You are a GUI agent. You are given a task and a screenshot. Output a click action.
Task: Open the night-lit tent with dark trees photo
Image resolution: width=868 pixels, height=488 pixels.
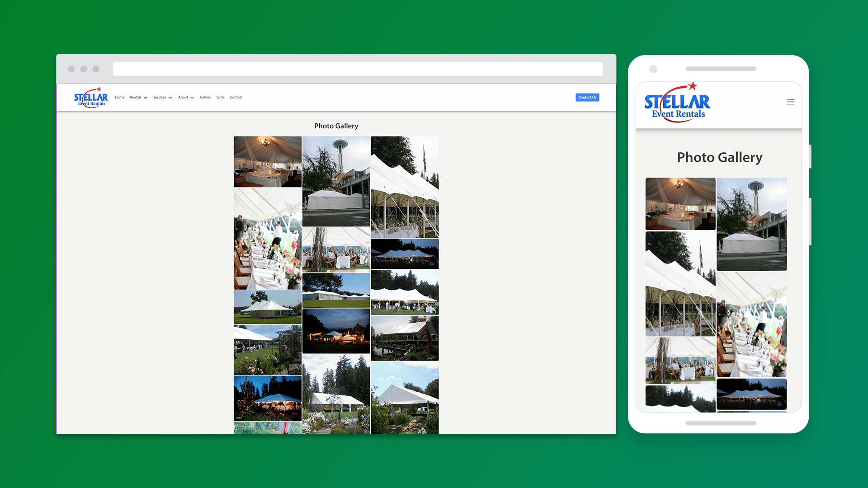click(x=405, y=254)
